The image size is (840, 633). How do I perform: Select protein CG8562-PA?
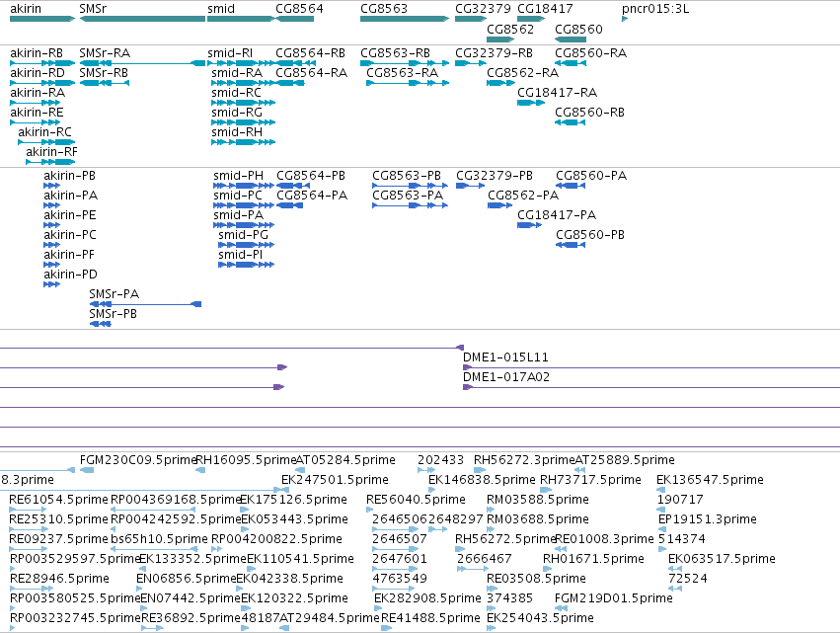(499, 205)
